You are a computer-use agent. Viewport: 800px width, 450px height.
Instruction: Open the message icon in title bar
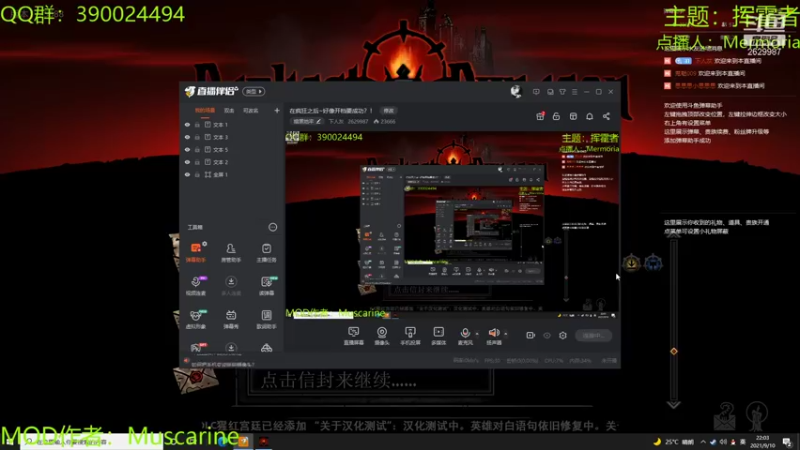coord(536,92)
